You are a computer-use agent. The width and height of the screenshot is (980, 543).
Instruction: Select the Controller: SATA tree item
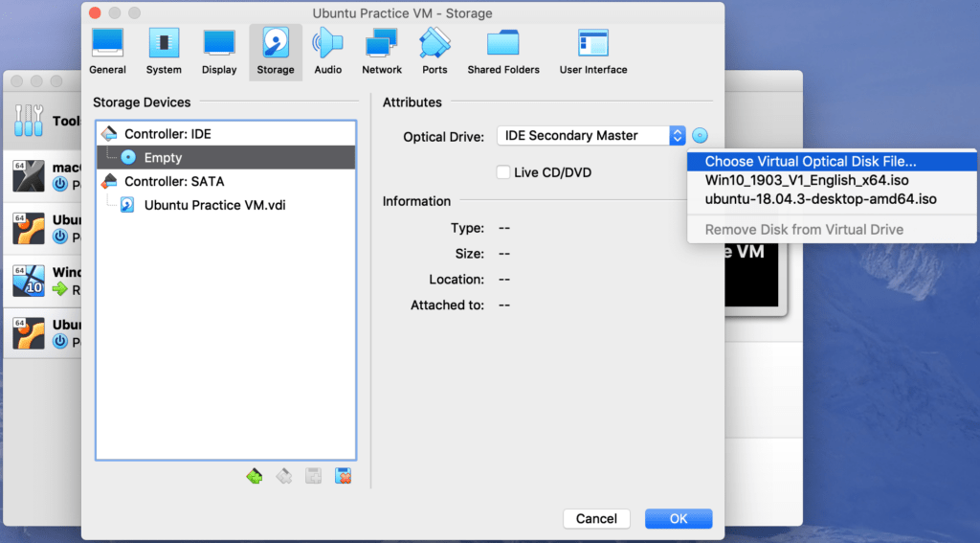tap(226, 181)
